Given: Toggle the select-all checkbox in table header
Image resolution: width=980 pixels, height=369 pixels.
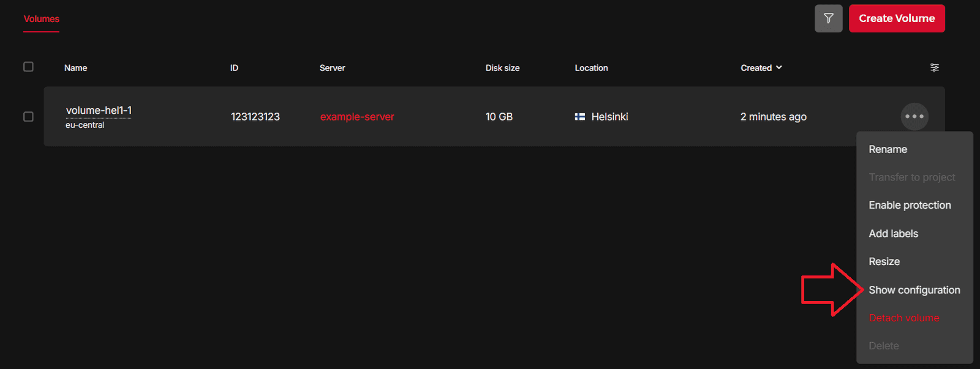Looking at the screenshot, I should tap(28, 67).
